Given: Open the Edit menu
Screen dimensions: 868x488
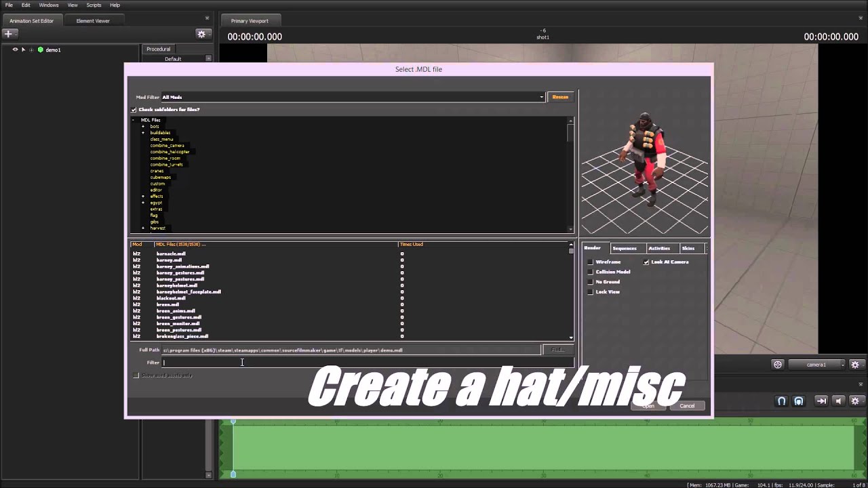Looking at the screenshot, I should click(x=26, y=5).
